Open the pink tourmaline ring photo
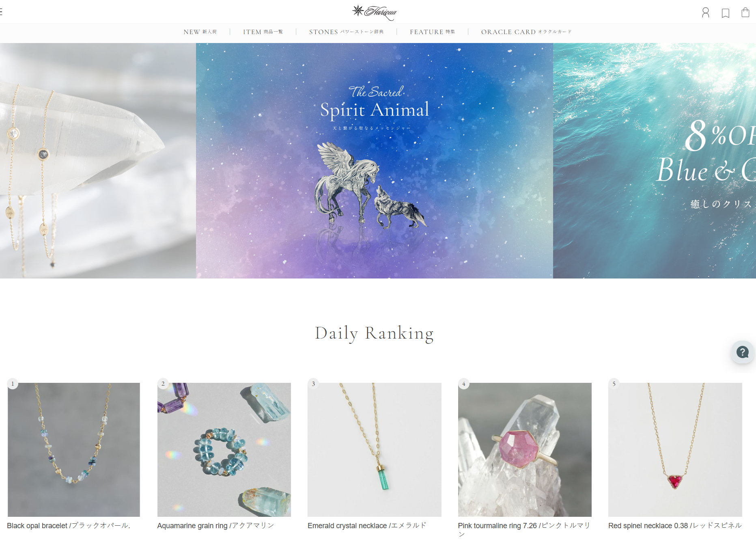Image resolution: width=756 pixels, height=544 pixels. 525,450
